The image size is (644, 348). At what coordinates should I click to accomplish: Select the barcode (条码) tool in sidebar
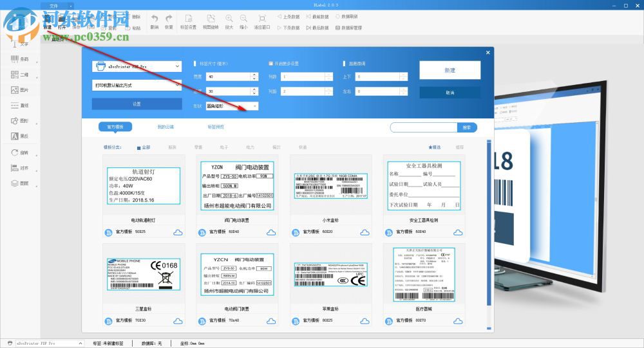19,59
